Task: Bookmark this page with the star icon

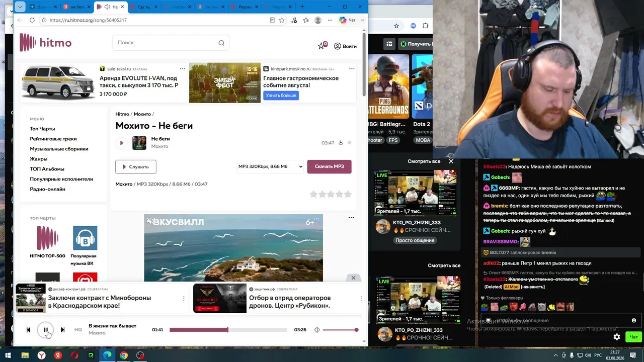Action: click(282, 20)
